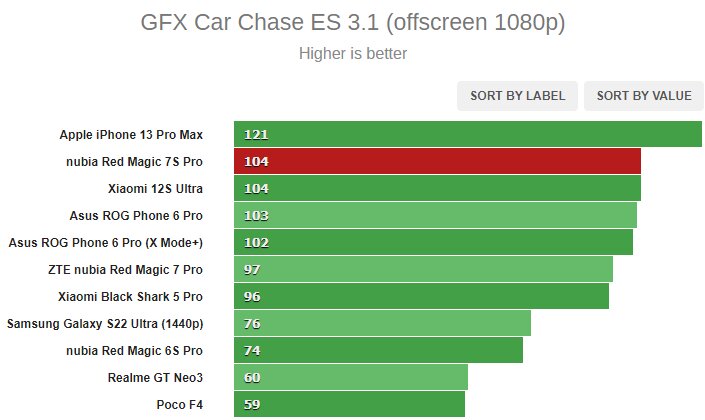The width and height of the screenshot is (705, 420).
Task: Click the Xiaomi Black Shark 5 Pro bar
Action: 421,296
